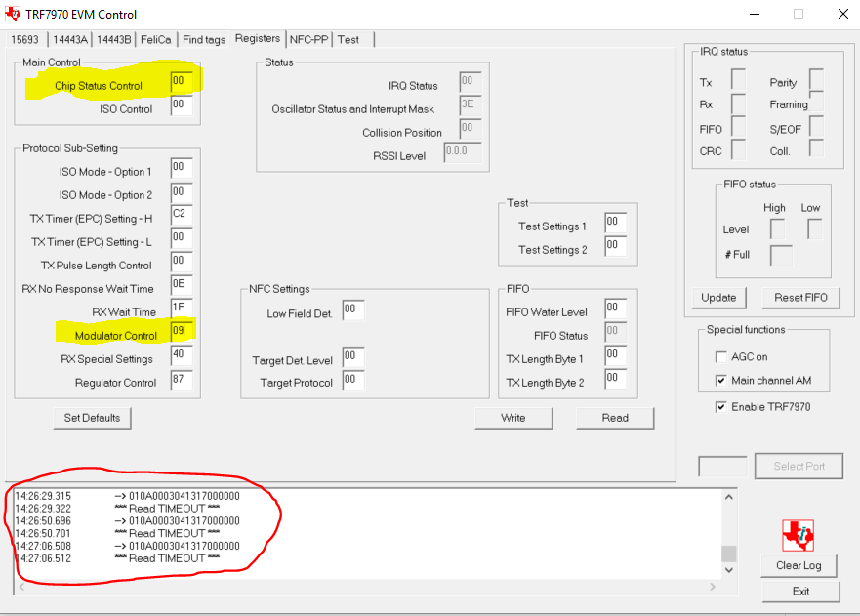Click the RX Special Settings field
This screenshot has height=616, width=860.
pos(181,355)
